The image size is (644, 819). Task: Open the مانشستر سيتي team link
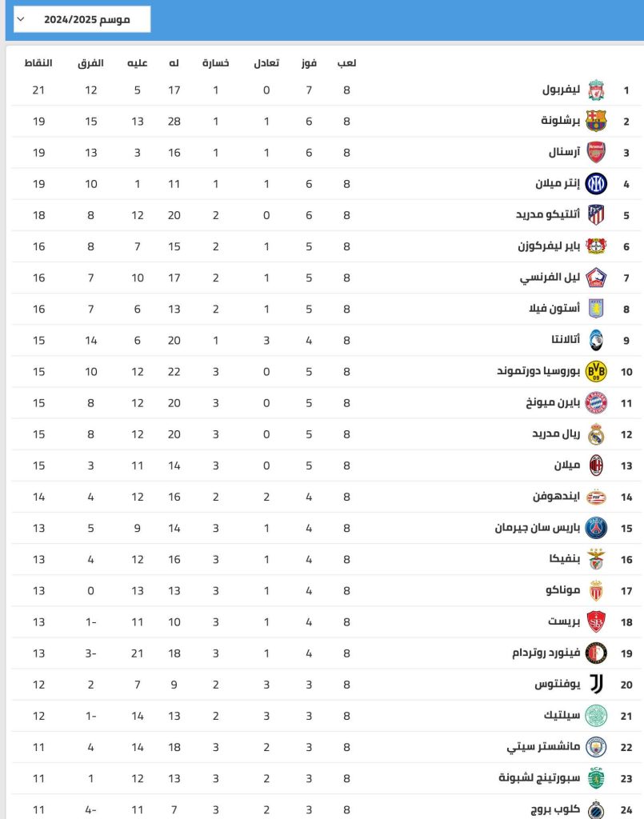(x=543, y=747)
